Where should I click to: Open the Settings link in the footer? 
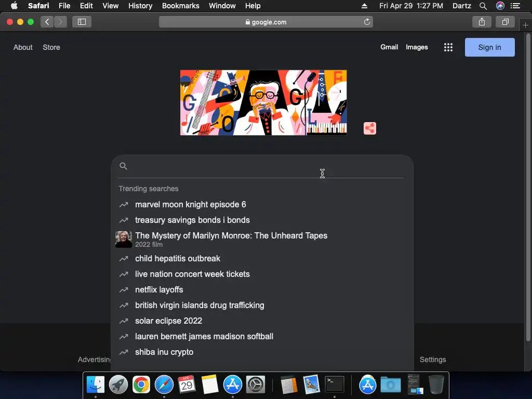point(433,360)
